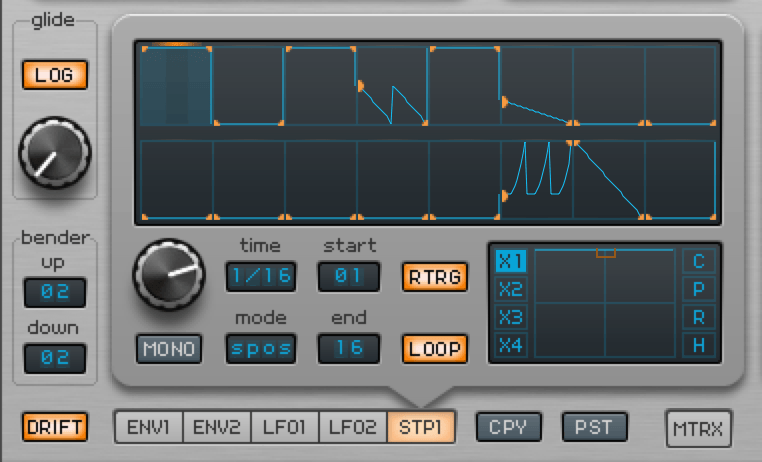762x462 pixels.
Task: Toggle the MONO button
Action: 169,349
